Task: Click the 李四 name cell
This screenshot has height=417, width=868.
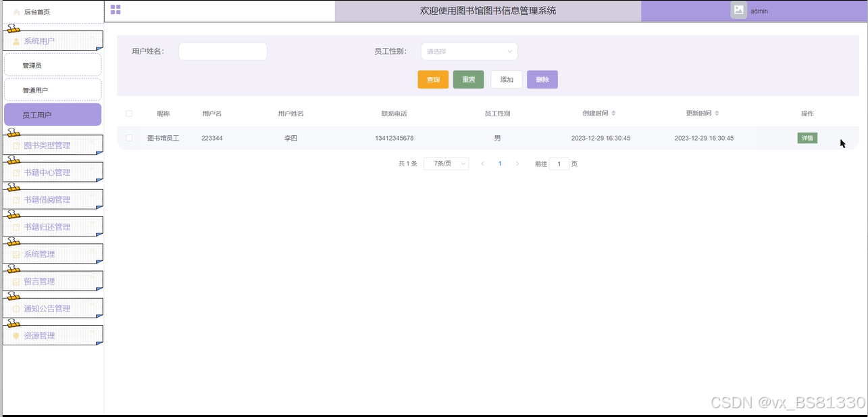Action: (291, 138)
